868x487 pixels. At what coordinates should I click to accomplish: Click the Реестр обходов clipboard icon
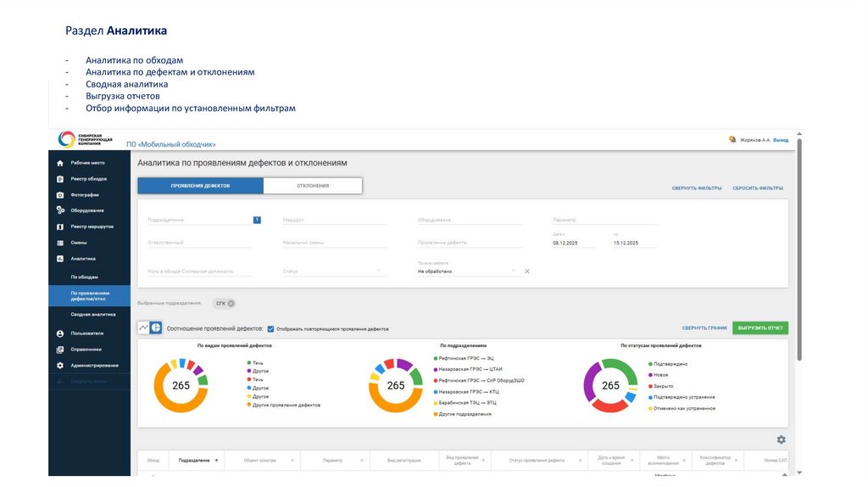[x=60, y=179]
